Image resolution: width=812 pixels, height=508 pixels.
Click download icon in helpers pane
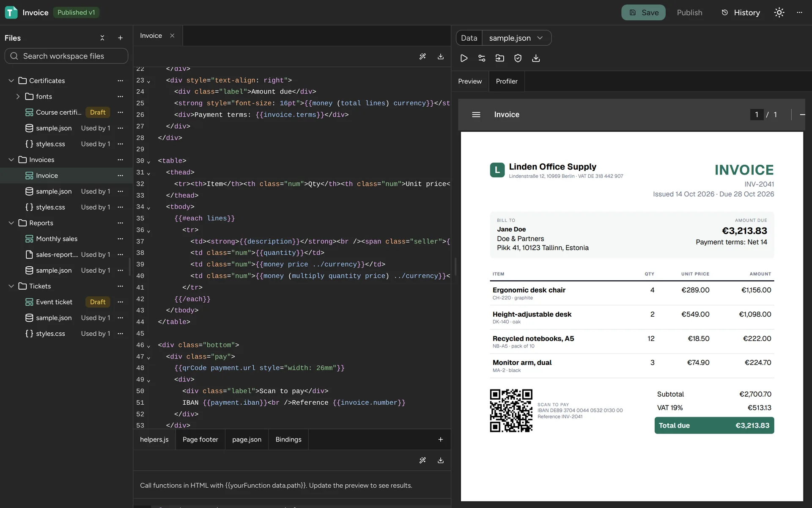tap(441, 460)
